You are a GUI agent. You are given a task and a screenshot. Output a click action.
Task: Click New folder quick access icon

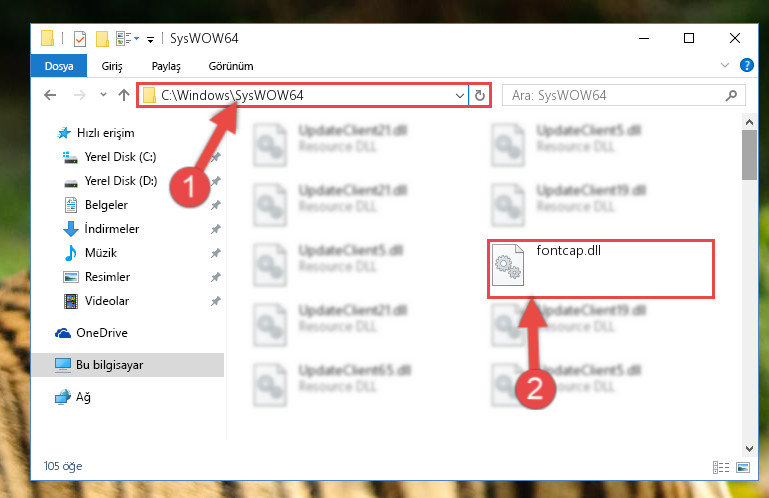[x=102, y=38]
